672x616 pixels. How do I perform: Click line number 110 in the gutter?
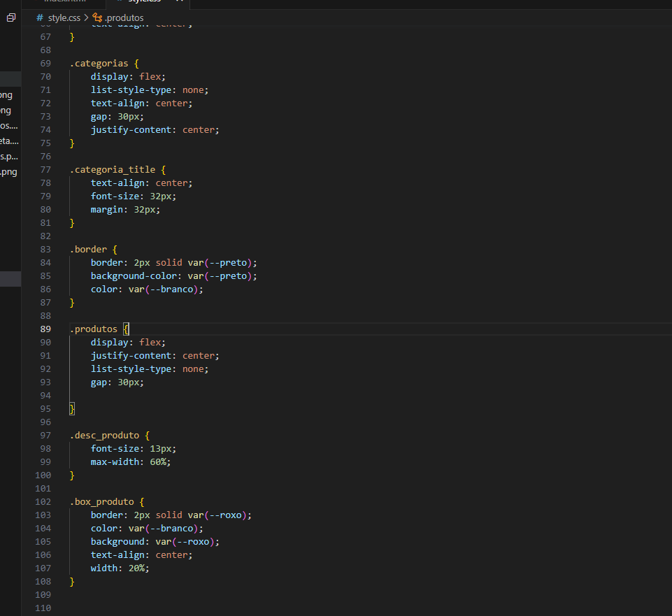point(43,608)
